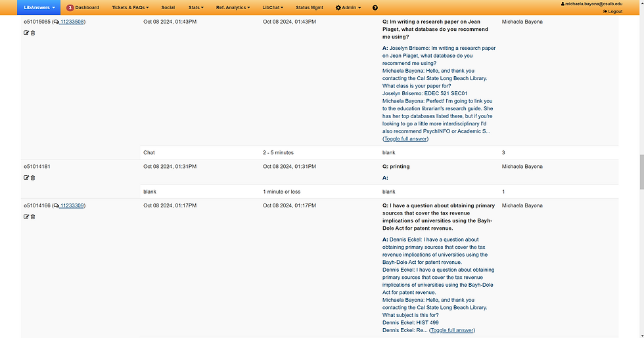
Task: Open chat transcript link 11233309
Action: tap(72, 205)
